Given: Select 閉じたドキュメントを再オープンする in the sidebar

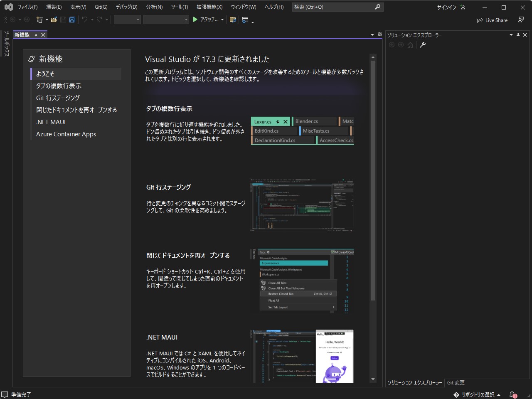Looking at the screenshot, I should click(76, 110).
